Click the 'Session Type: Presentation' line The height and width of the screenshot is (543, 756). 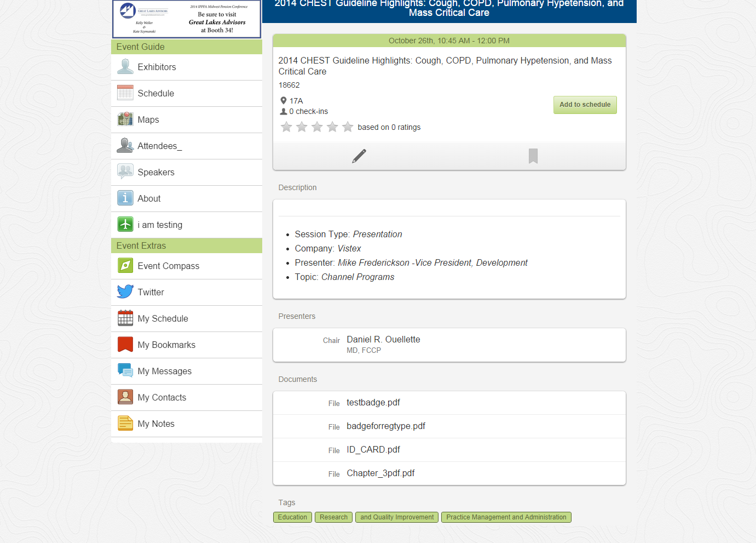(x=348, y=235)
